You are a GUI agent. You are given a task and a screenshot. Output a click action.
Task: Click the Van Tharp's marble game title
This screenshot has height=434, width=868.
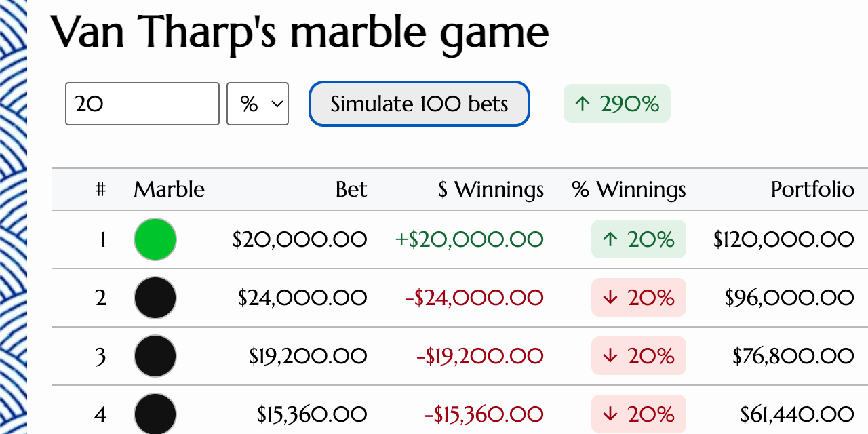point(300,31)
